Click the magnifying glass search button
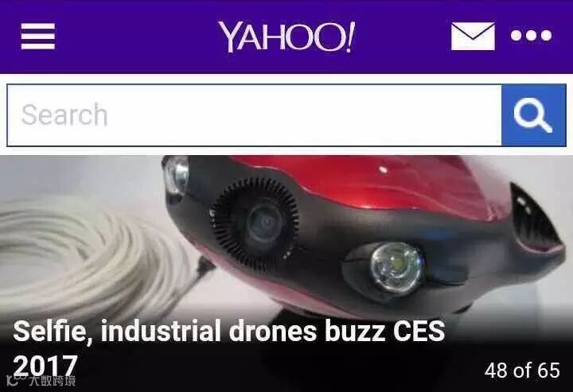573x392 pixels. coord(533,115)
